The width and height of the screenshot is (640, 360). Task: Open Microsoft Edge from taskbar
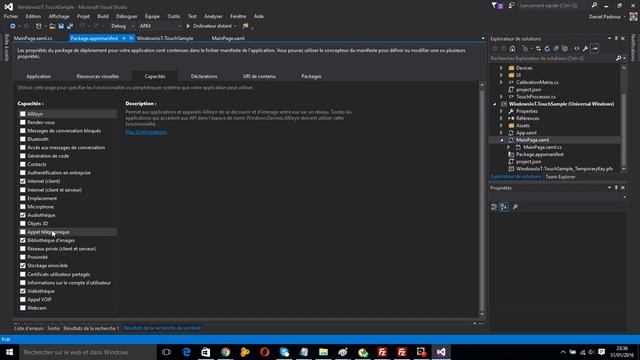pos(187,352)
